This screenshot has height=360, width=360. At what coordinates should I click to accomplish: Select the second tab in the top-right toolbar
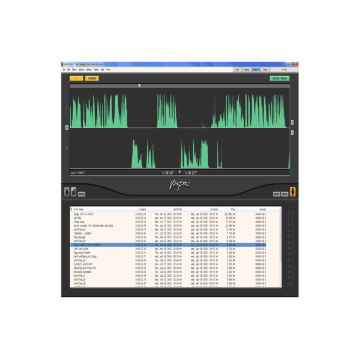click(x=247, y=70)
